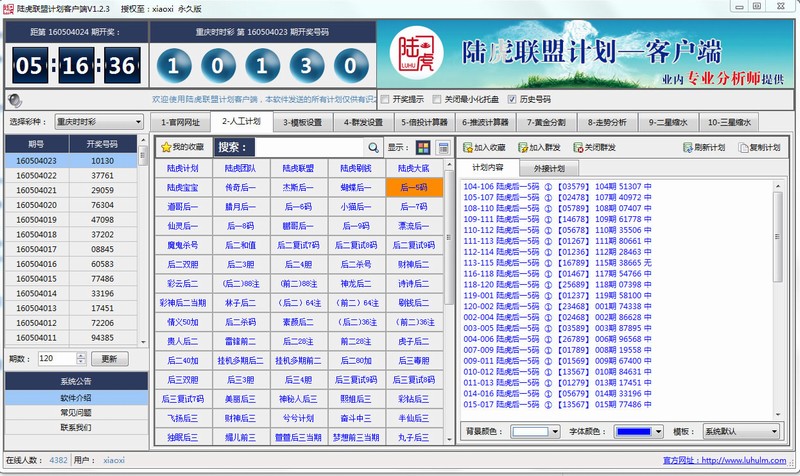Viewport: 800px width, 476px height.
Task: Toggle the 关闭最小化托盘 checkbox
Action: click(x=437, y=99)
